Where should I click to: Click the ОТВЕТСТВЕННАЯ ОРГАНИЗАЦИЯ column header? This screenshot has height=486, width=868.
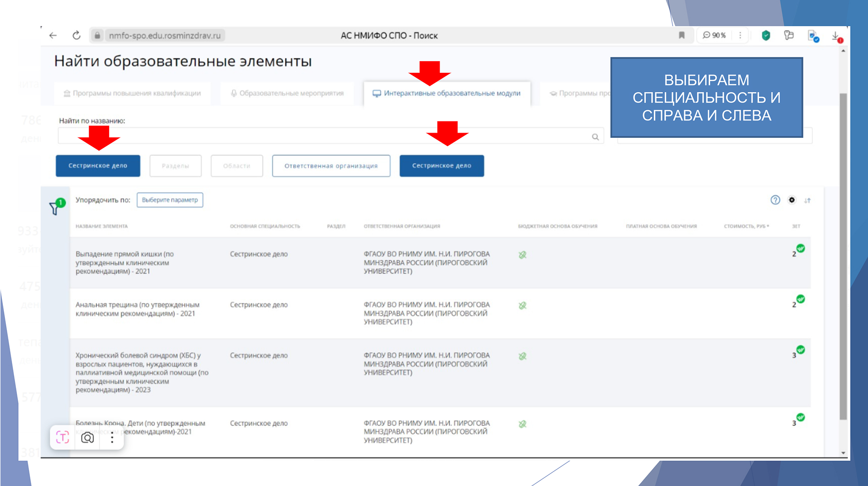click(x=402, y=226)
